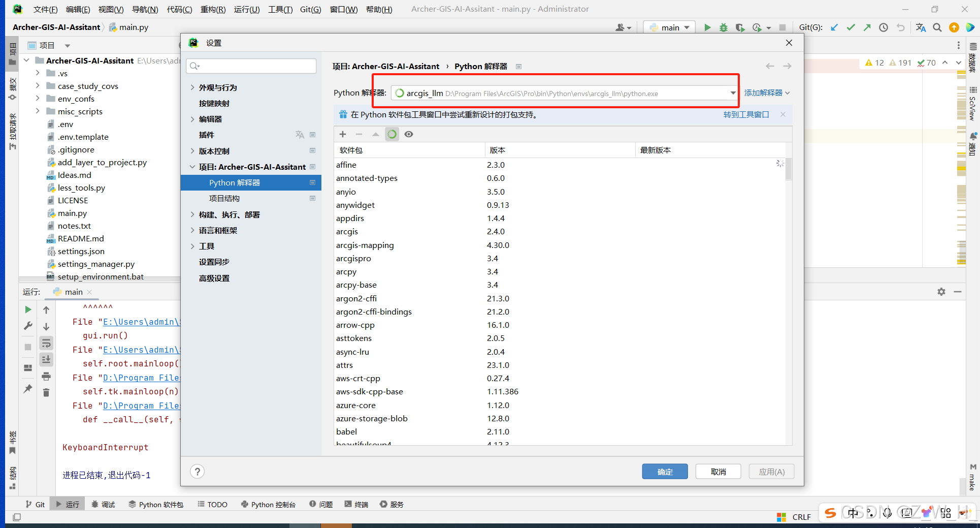Go to tool window link in banner
The width and height of the screenshot is (980, 528).
tap(746, 114)
